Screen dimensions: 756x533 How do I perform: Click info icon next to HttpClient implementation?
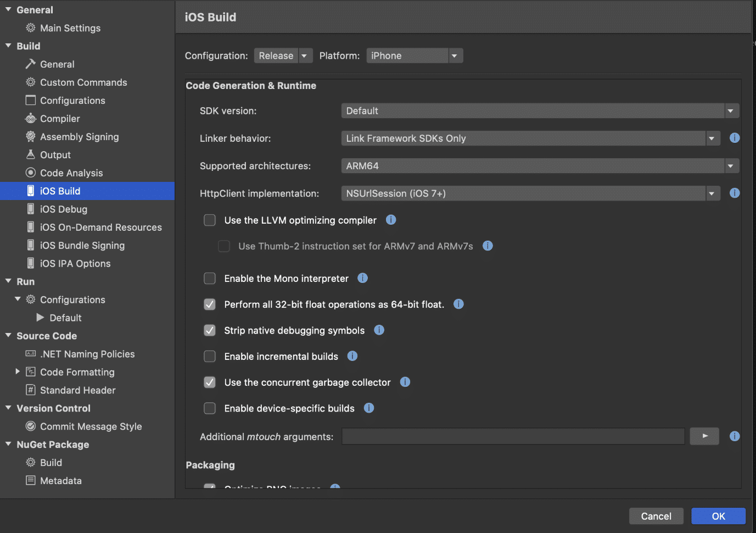[735, 193]
